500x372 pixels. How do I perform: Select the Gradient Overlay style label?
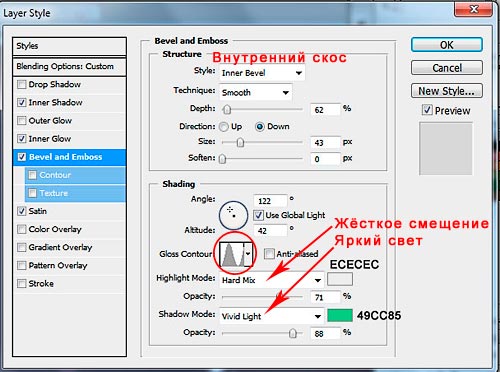pyautogui.click(x=60, y=247)
